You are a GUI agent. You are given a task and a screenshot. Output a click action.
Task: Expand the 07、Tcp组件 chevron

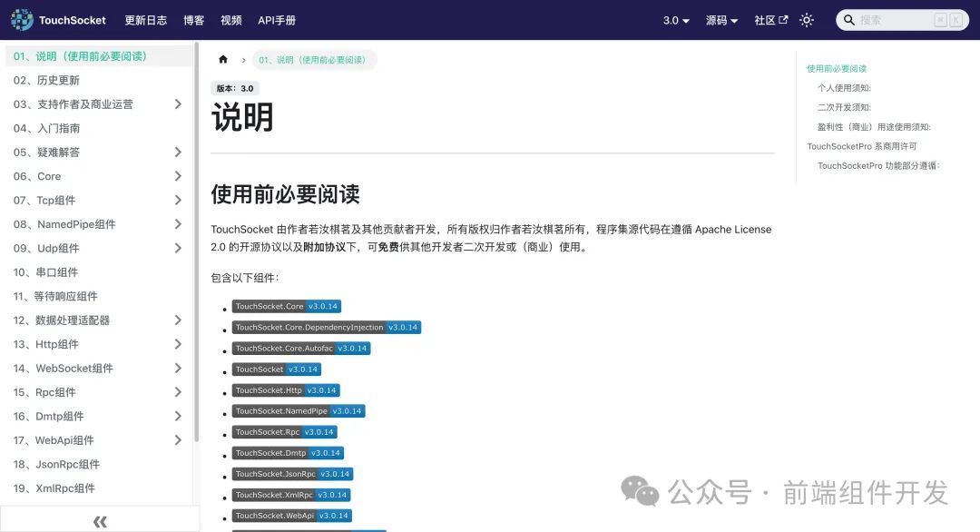coord(178,200)
